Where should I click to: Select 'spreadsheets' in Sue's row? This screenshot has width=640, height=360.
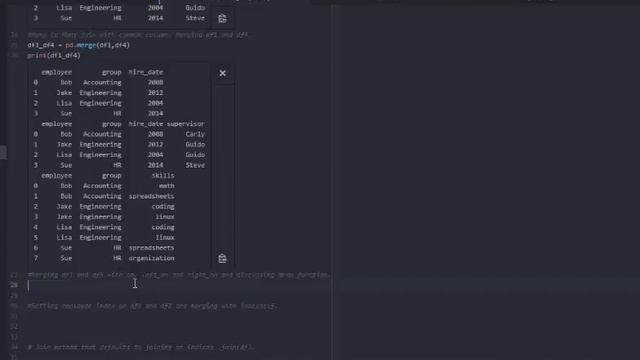click(151, 248)
